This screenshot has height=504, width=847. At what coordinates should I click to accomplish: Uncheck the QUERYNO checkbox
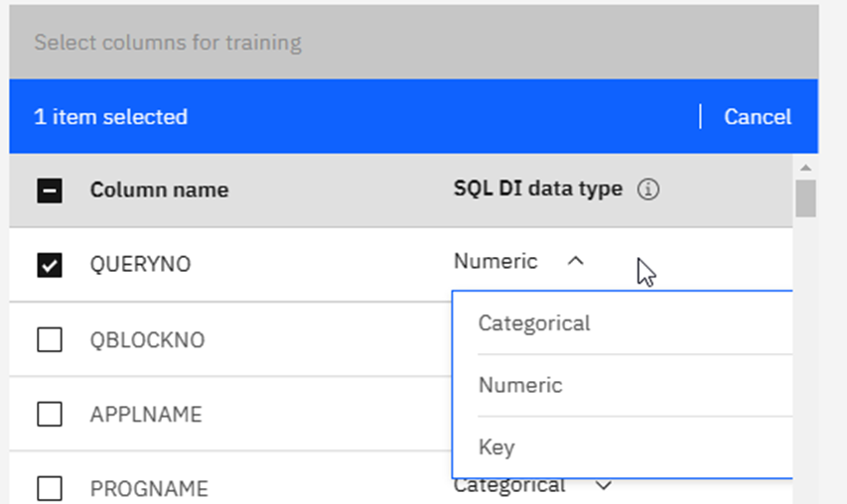[50, 265]
